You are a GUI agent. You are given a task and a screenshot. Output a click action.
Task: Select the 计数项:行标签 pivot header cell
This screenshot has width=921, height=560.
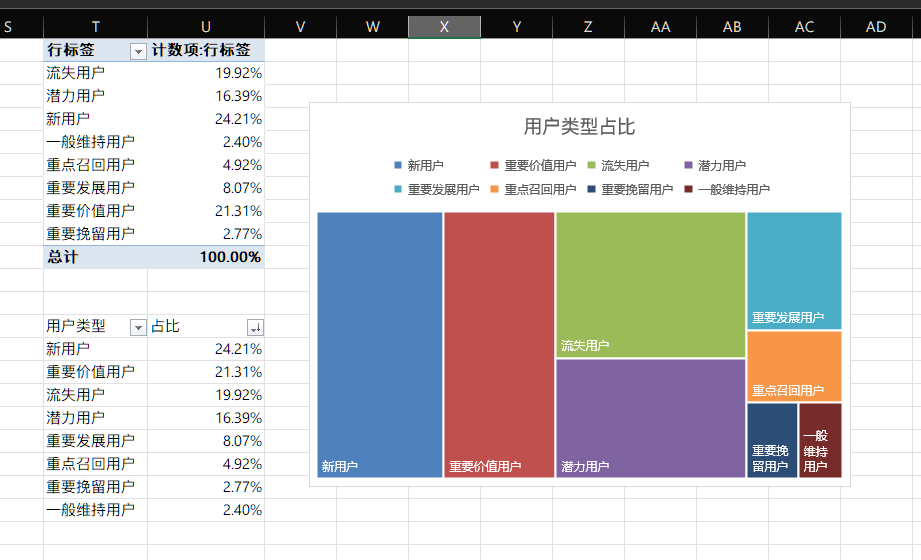(x=206, y=50)
